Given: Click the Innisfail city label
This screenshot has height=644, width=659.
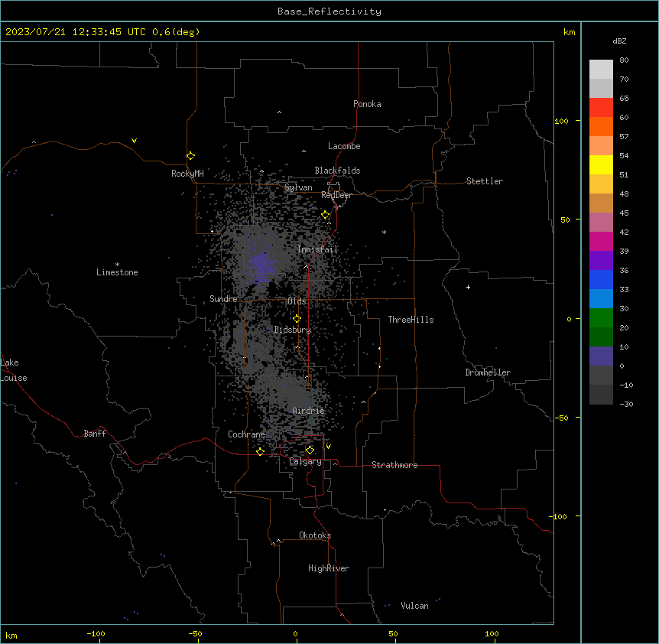Looking at the screenshot, I should [x=318, y=249].
